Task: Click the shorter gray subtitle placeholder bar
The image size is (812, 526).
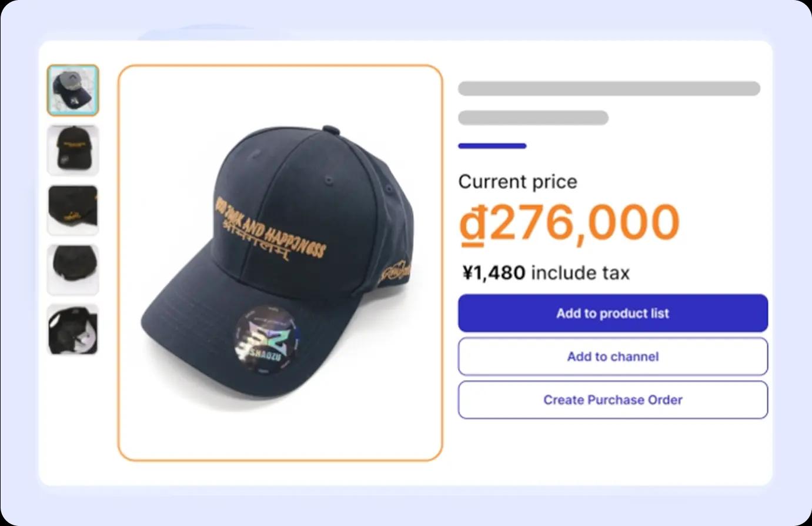Action: tap(533, 118)
